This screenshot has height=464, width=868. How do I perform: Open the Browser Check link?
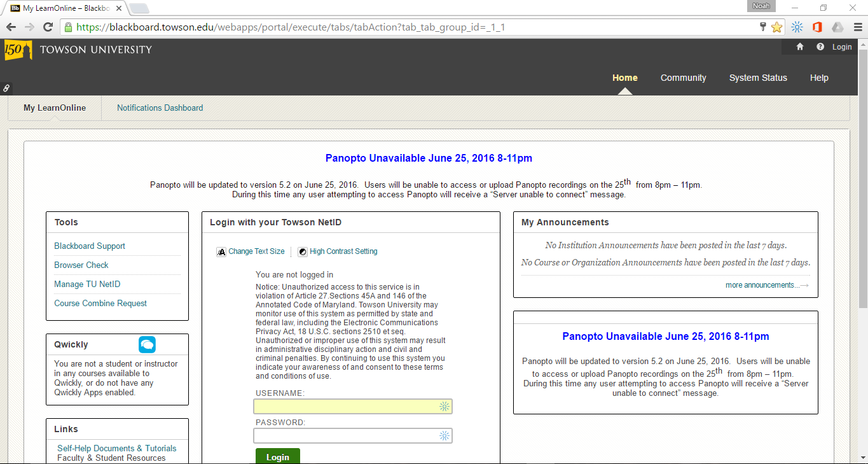point(81,265)
